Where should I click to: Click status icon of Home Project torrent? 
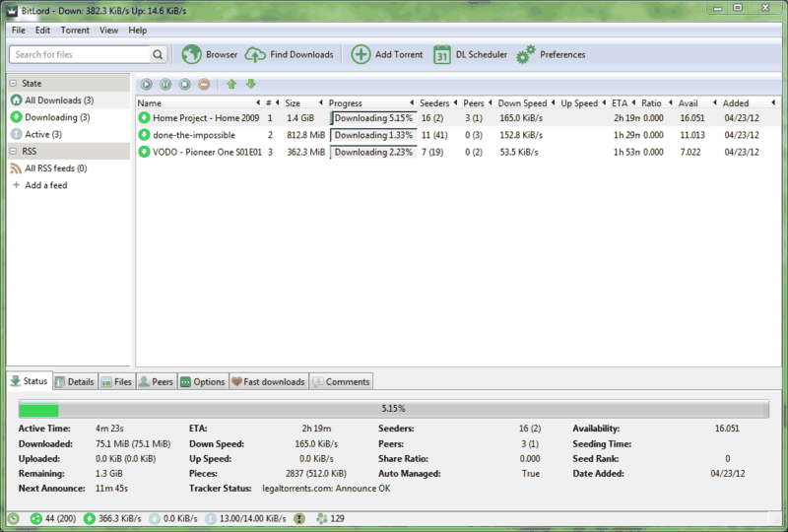[144, 118]
